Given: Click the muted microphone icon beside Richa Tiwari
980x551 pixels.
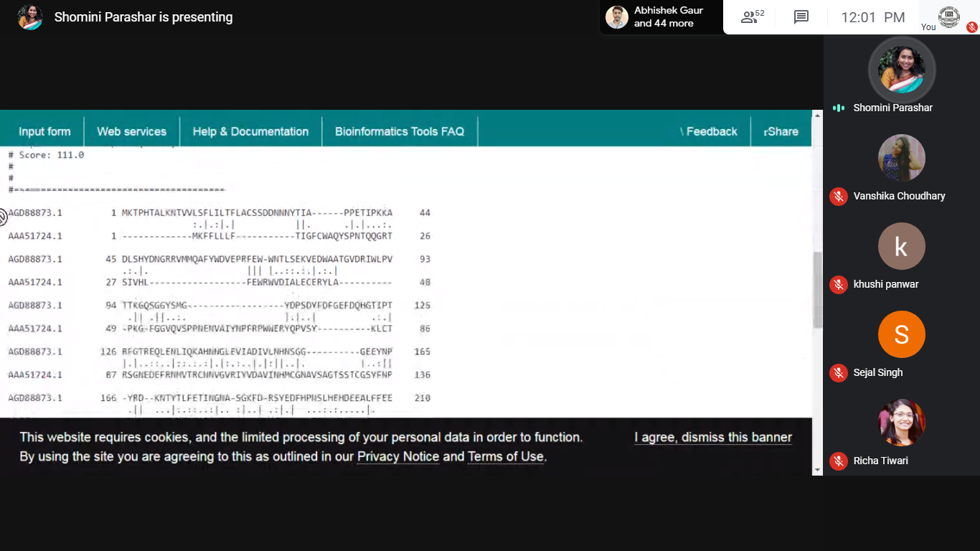Looking at the screenshot, I should pyautogui.click(x=838, y=461).
